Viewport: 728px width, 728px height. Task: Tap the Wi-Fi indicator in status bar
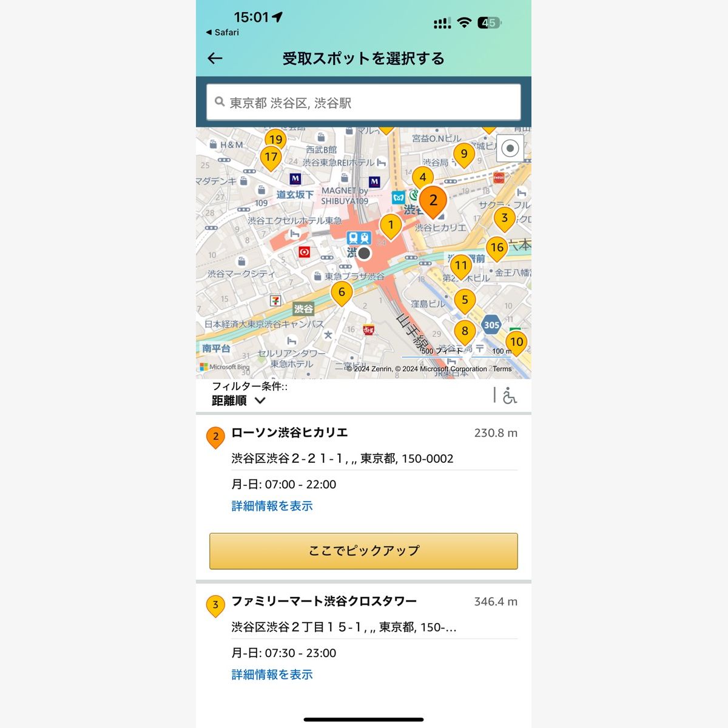coord(464,23)
